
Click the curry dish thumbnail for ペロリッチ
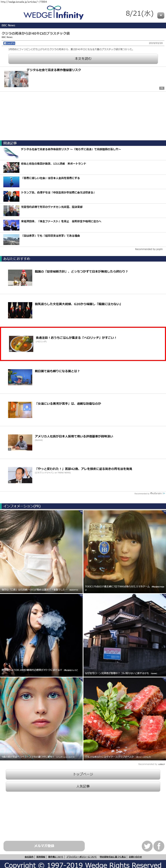pyautogui.click(x=21, y=344)
